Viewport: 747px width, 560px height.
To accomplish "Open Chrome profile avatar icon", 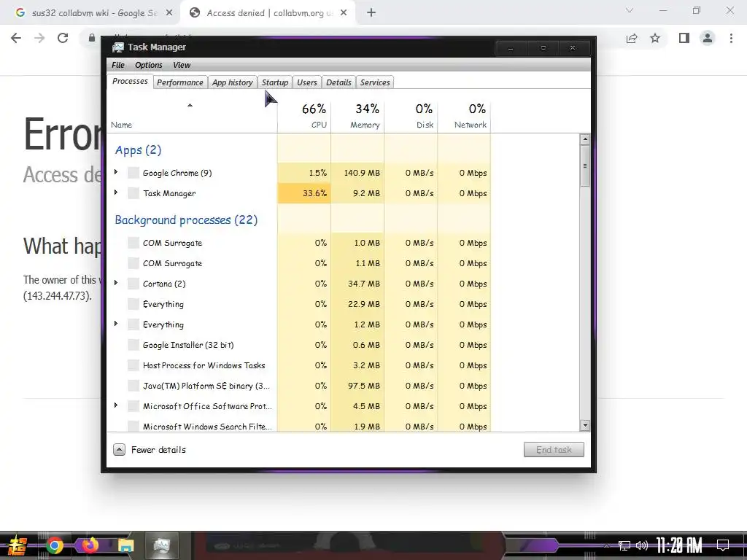I will coord(708,38).
